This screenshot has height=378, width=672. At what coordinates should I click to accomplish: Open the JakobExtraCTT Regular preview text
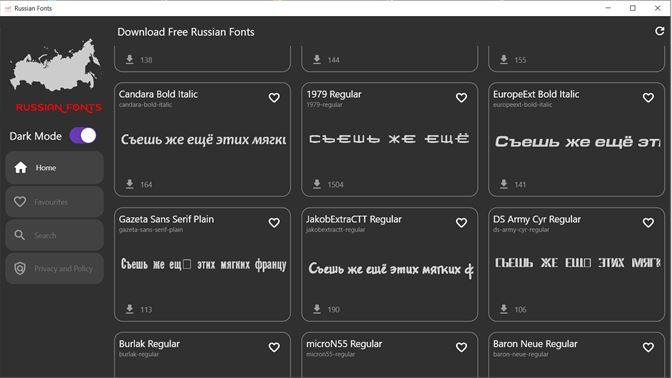pyautogui.click(x=391, y=269)
